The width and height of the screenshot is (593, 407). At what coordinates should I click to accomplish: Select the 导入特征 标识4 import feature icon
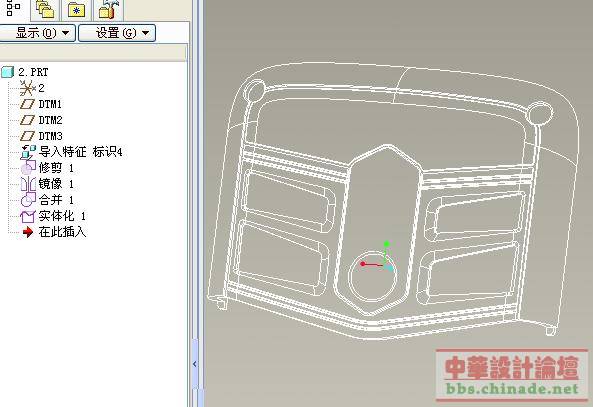28,152
